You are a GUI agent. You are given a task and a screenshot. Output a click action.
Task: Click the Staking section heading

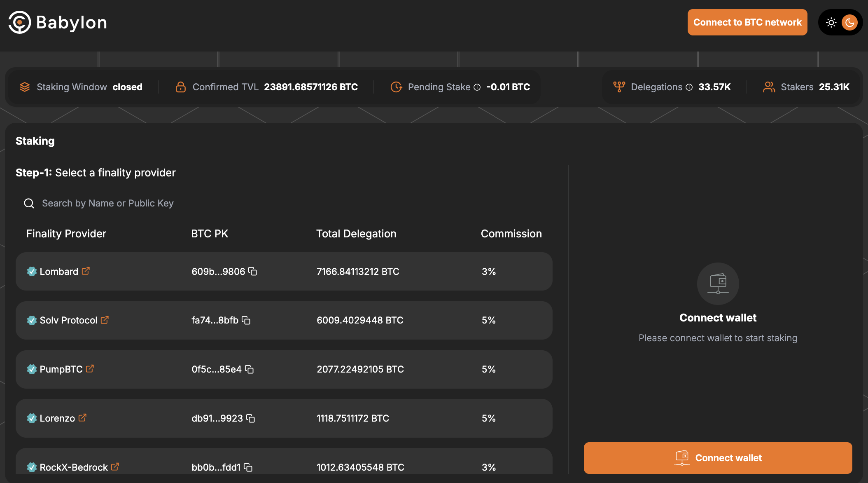point(35,141)
